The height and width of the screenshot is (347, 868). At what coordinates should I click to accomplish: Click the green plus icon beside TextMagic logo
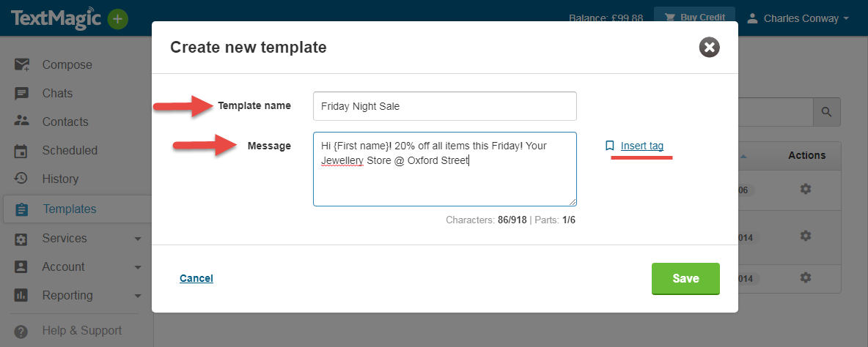tap(117, 19)
